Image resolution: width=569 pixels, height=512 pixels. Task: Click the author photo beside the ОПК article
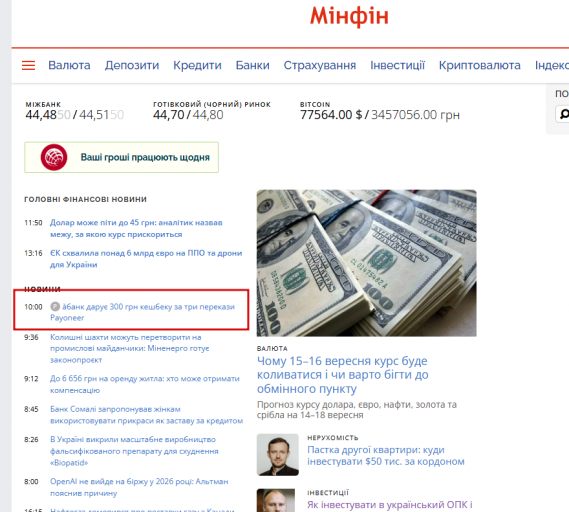(276, 500)
